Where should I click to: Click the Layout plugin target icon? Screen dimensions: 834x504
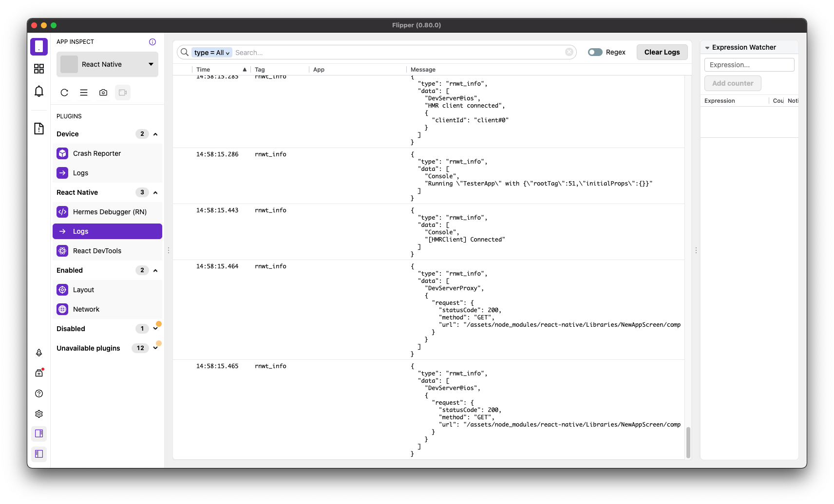[62, 290]
